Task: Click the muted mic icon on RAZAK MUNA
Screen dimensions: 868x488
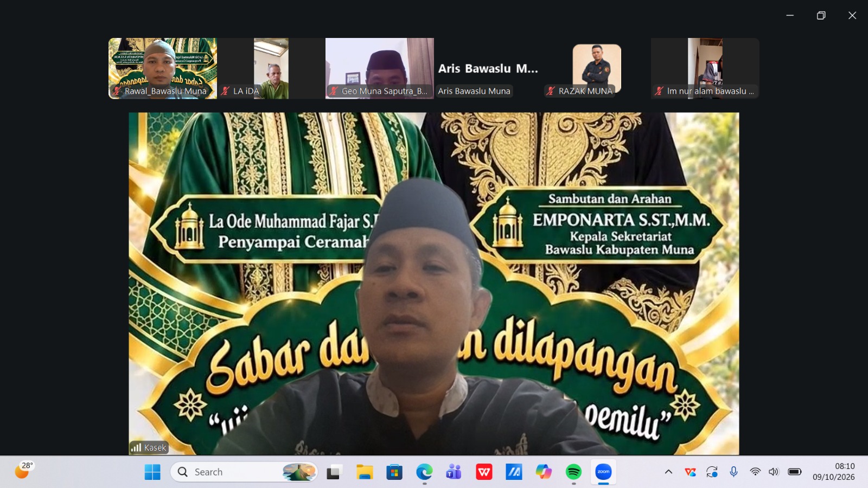Action: click(x=551, y=91)
